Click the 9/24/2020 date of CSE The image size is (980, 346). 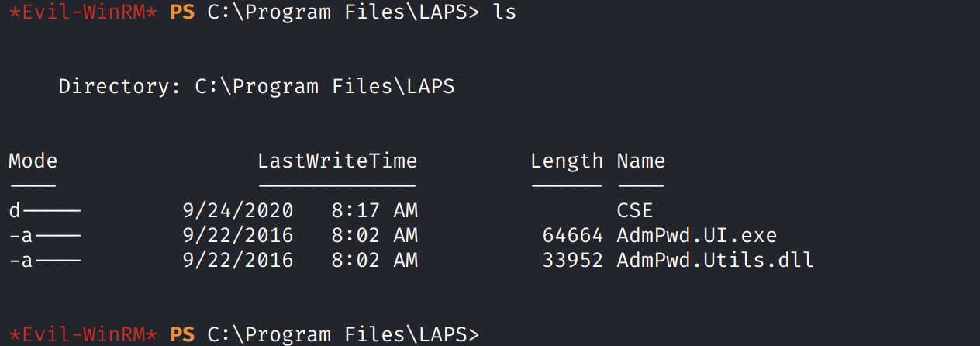238,210
